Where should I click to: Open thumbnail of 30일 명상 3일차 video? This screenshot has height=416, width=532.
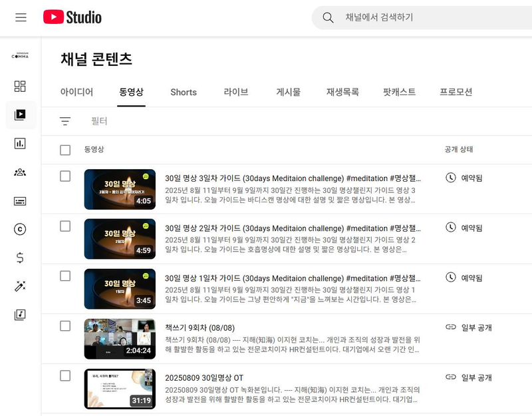tap(120, 190)
